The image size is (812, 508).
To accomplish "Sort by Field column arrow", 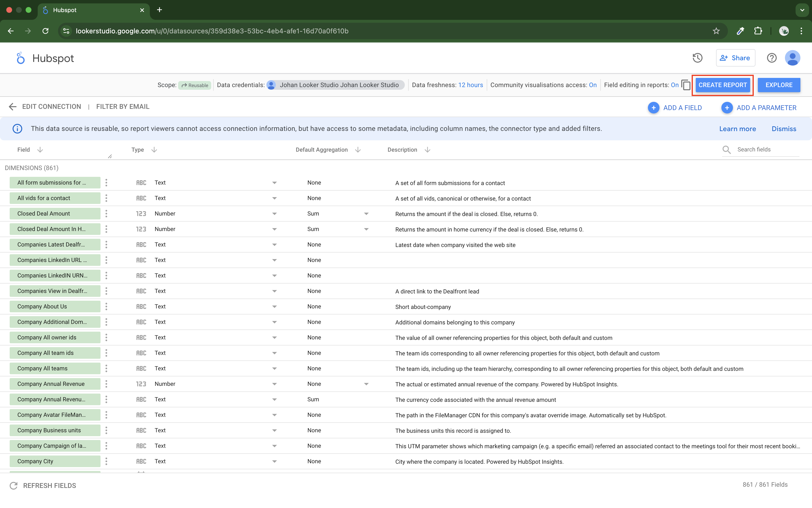I will 40,149.
